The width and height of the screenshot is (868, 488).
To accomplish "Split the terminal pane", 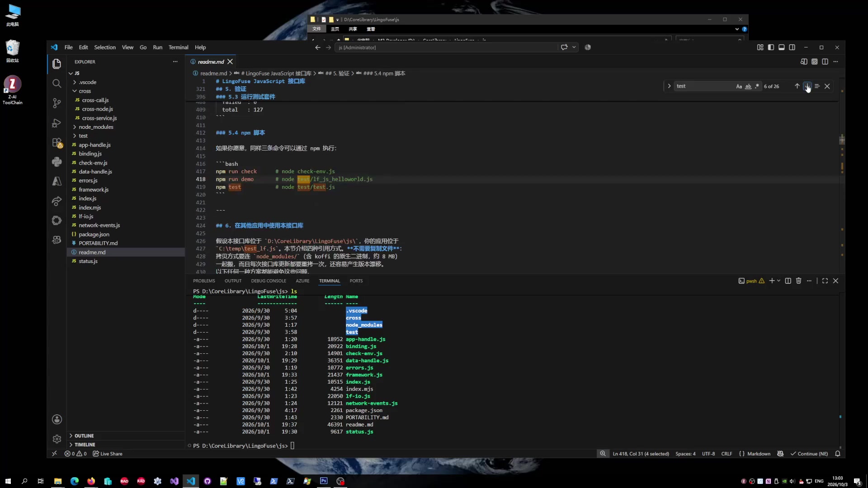I will point(788,281).
